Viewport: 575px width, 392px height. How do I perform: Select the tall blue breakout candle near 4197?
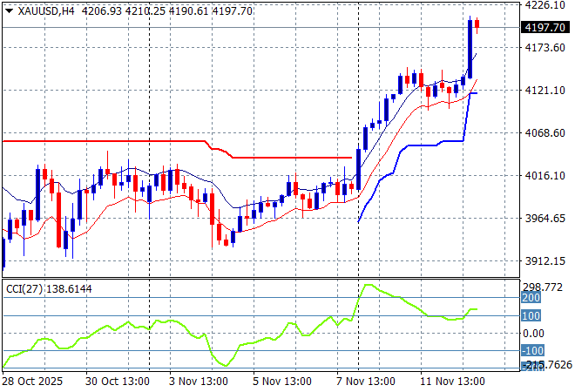[470, 49]
